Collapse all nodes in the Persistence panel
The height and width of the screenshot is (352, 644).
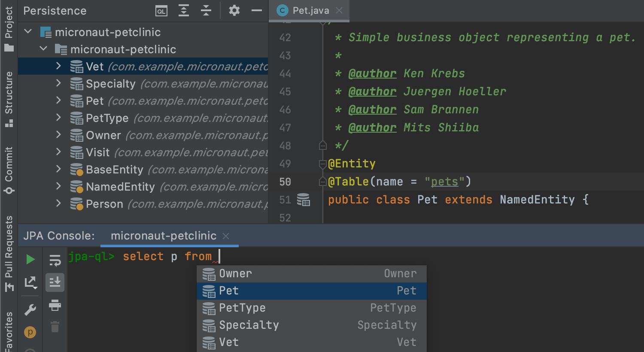[x=206, y=11]
